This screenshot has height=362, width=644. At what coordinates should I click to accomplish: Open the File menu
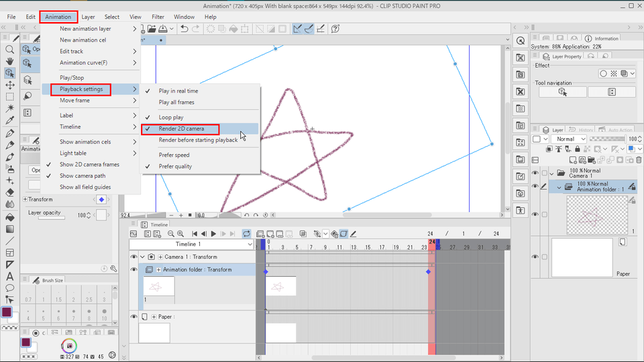pyautogui.click(x=11, y=17)
